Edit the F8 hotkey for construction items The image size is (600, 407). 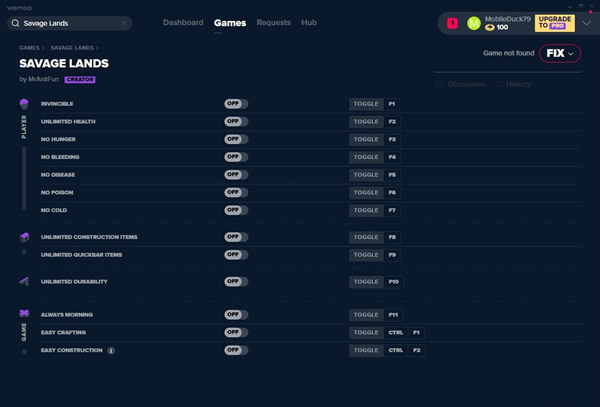click(392, 237)
